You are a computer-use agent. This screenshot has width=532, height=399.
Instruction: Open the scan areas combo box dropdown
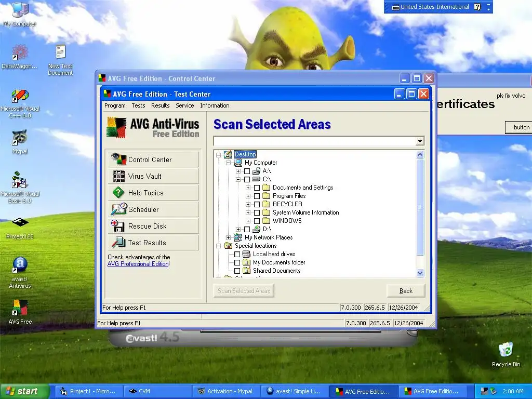pos(420,141)
